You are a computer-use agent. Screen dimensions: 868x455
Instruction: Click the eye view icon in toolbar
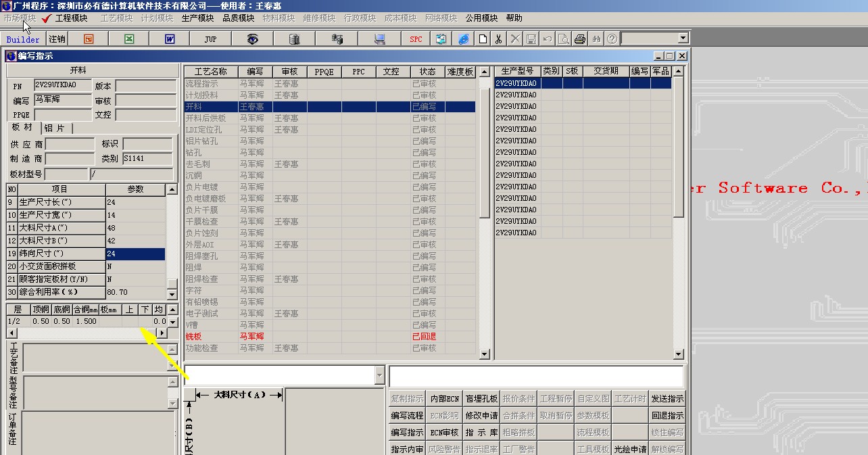pyautogui.click(x=252, y=39)
